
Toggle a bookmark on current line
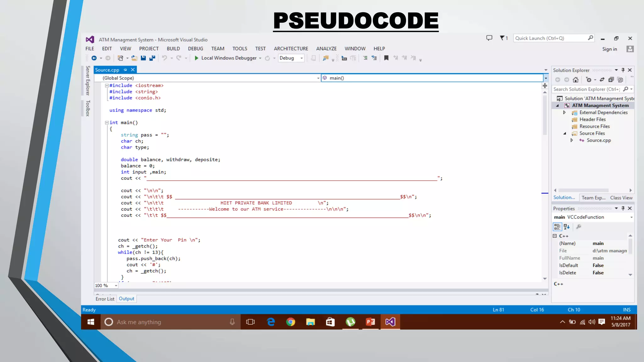pos(386,58)
